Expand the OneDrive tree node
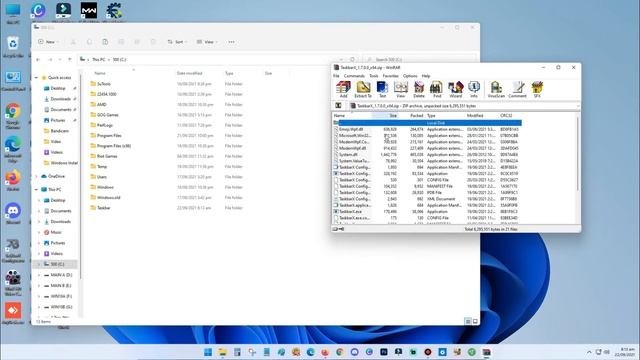 [37, 176]
